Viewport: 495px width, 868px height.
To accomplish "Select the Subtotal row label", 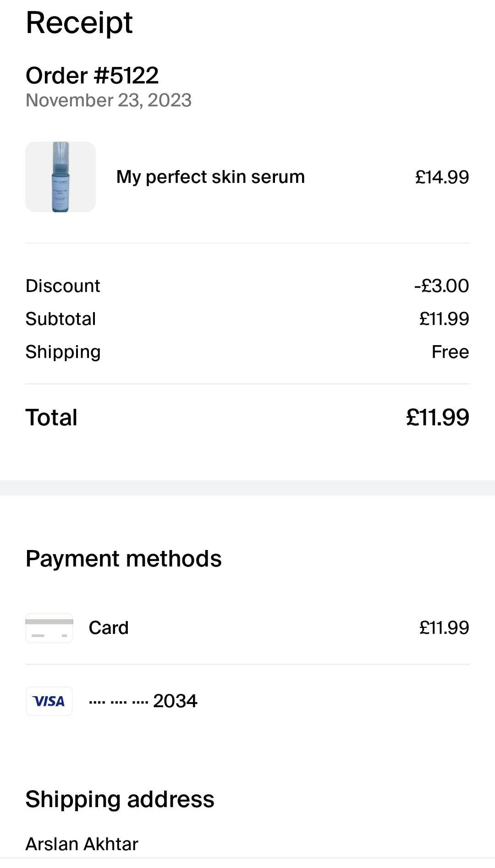I will 60,319.
